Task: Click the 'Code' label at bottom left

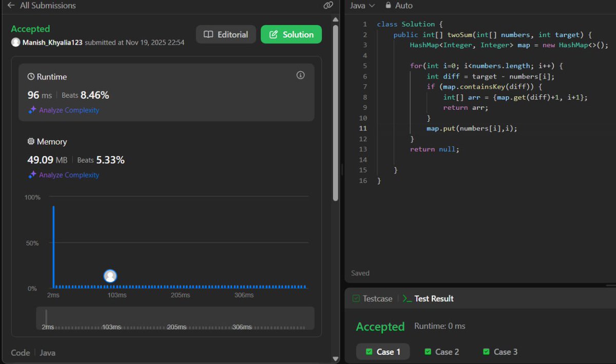Action: click(21, 353)
